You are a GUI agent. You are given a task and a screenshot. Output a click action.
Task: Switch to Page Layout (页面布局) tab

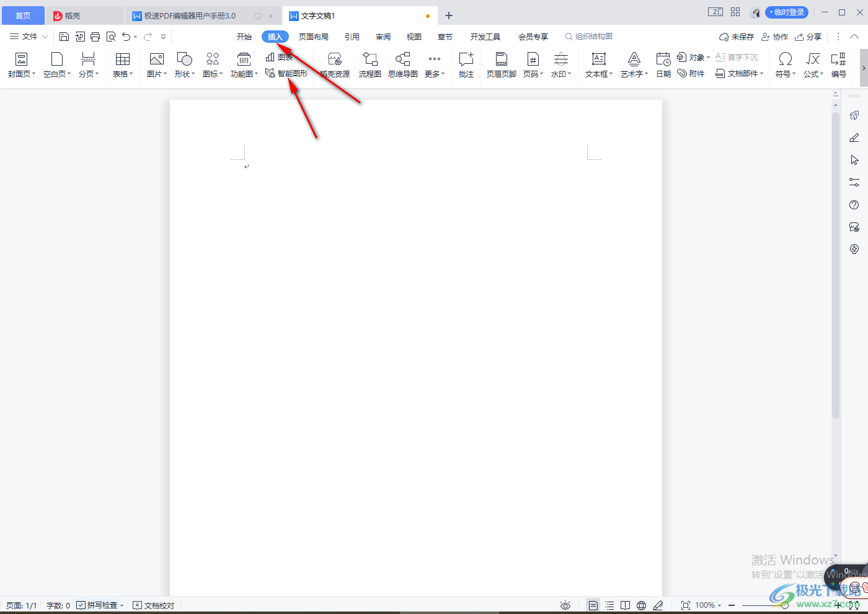(314, 37)
